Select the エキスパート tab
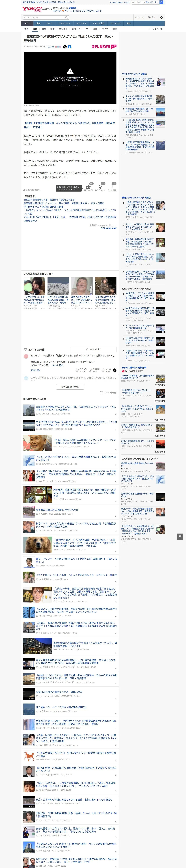Viewport: 186px width, 868px height. tap(64, 24)
